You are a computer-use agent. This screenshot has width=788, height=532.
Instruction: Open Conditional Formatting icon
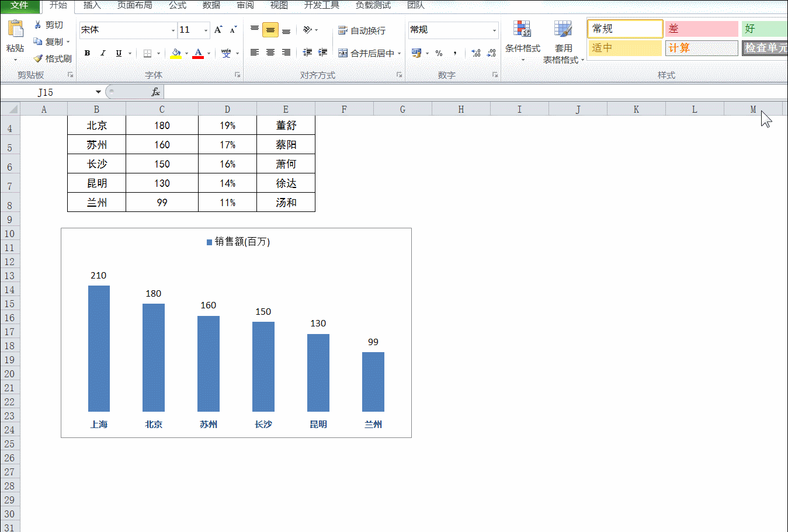(x=522, y=29)
